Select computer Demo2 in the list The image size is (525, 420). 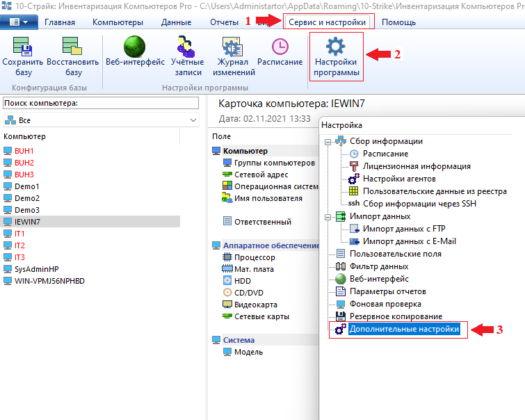(27, 198)
